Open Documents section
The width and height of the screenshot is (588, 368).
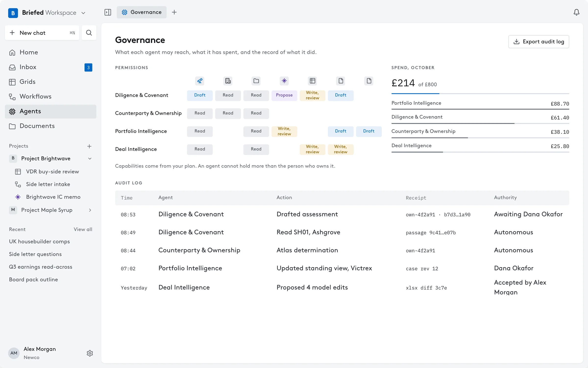pyautogui.click(x=50, y=126)
